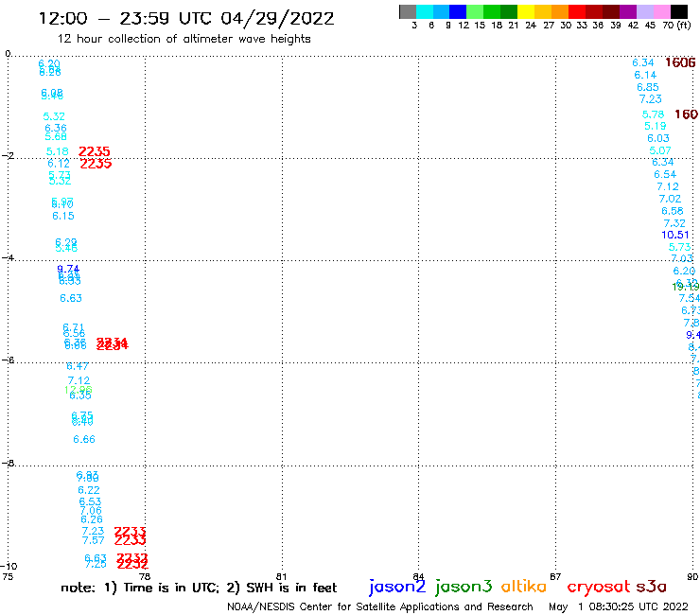Click the wave height value '5.78'
Viewport: 700px width, 615px height.
pos(653,114)
